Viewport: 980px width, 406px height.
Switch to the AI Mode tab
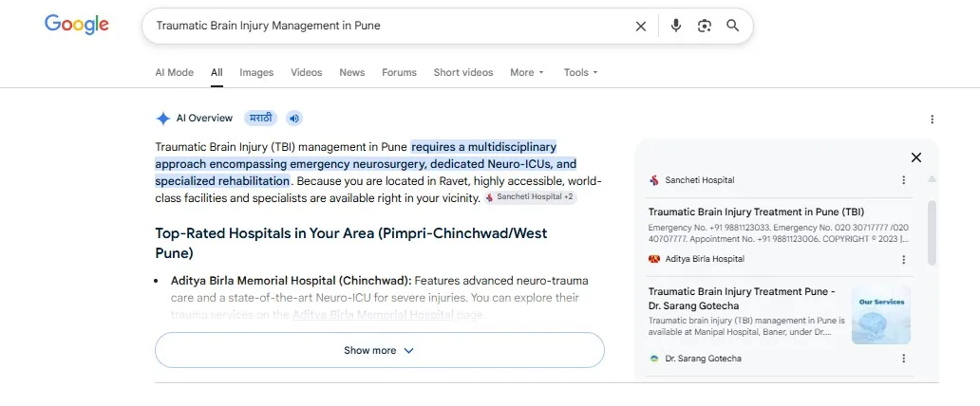coord(175,72)
